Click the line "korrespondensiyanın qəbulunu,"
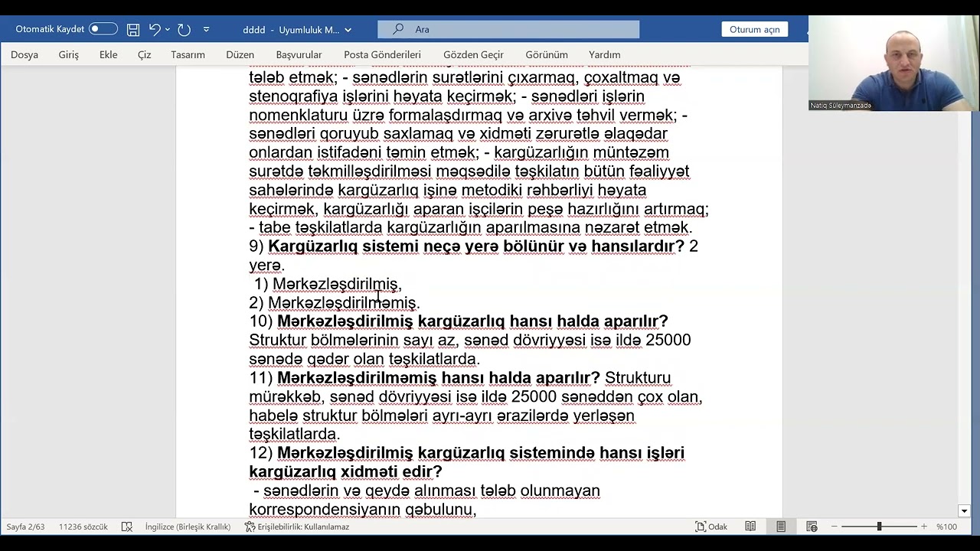The image size is (980, 551). click(x=363, y=510)
